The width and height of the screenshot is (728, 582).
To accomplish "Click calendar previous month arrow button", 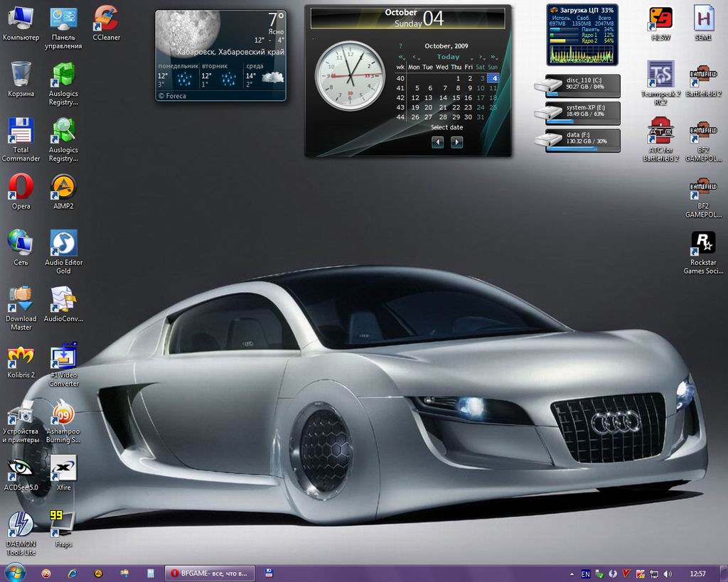I will click(x=438, y=142).
